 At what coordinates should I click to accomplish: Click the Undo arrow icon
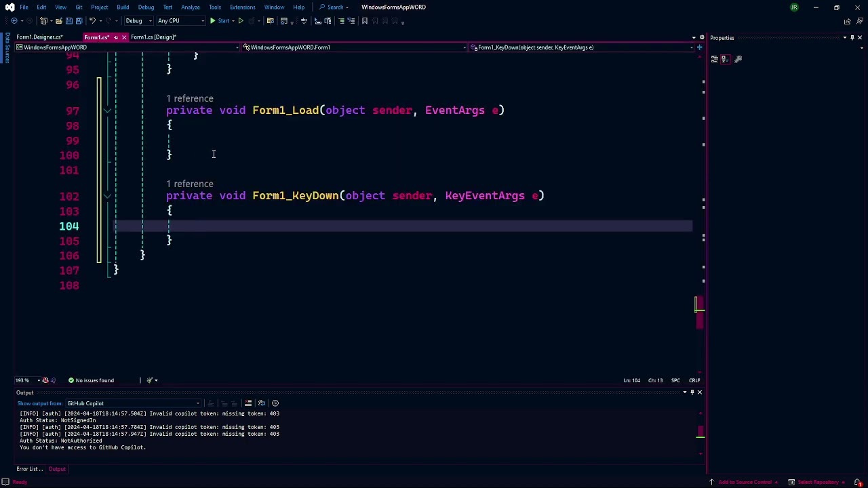[92, 21]
